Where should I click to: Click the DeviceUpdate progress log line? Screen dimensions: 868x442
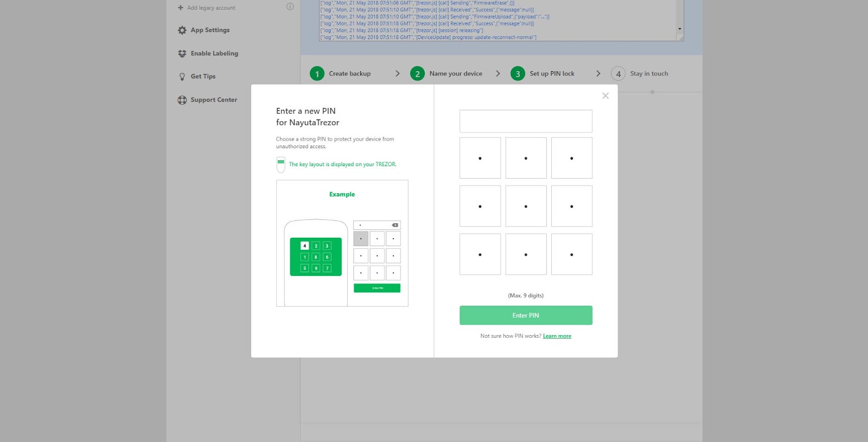(428, 37)
